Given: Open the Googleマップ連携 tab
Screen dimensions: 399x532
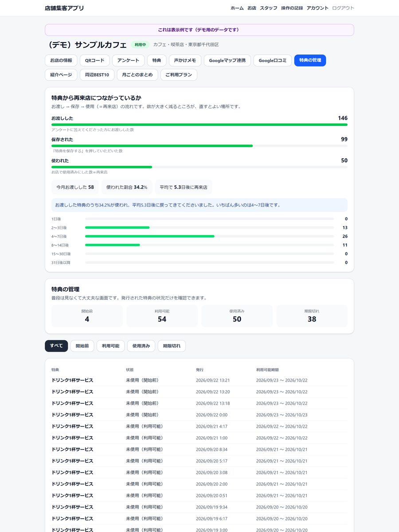Looking at the screenshot, I should click(227, 60).
